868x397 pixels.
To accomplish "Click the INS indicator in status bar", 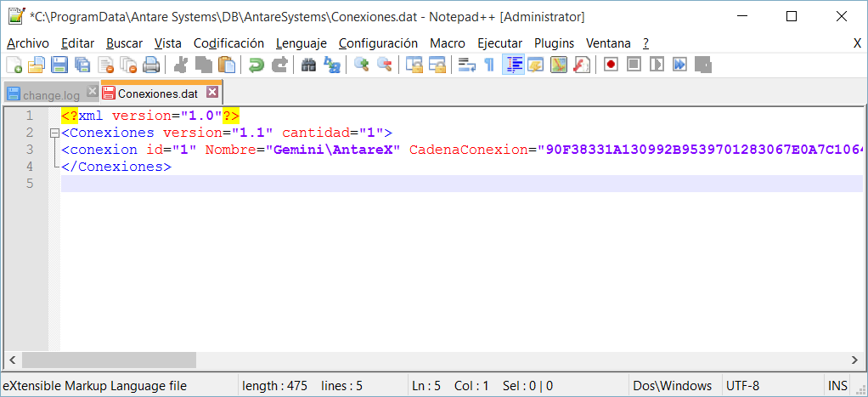I will (837, 386).
